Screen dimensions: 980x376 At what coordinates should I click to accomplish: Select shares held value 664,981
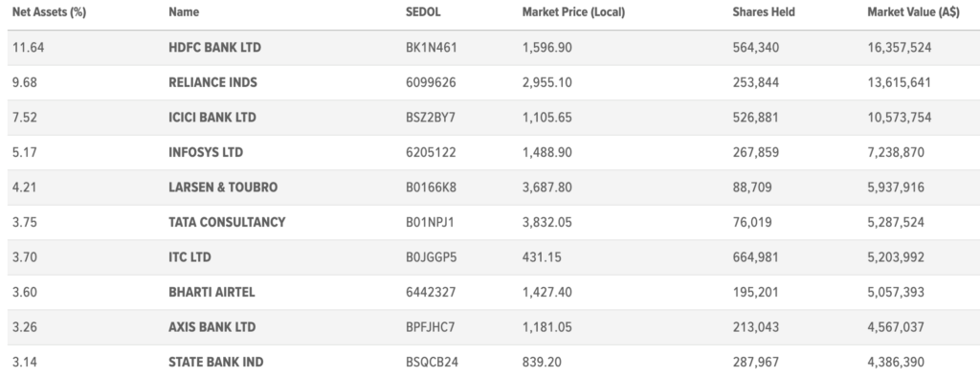click(756, 257)
